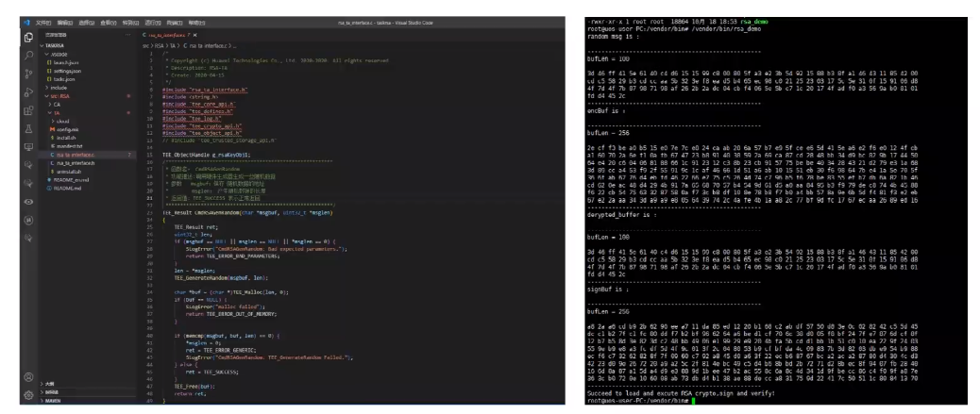Open the Accounts icon in activity bar
This screenshot has width=980, height=414.
pyautogui.click(x=28, y=377)
